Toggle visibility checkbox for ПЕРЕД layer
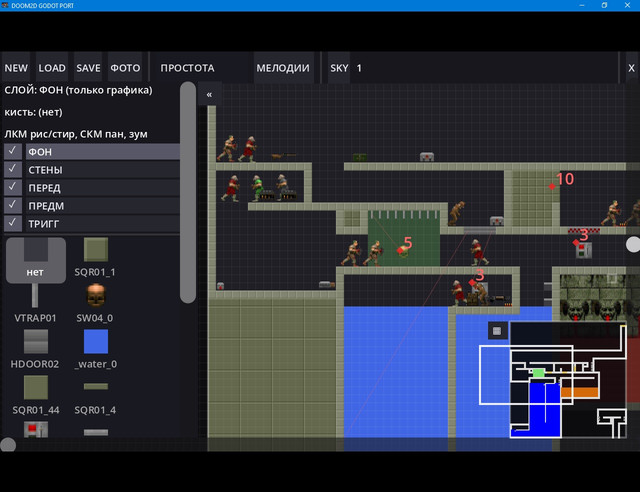This screenshot has height=492, width=640. click(x=13, y=187)
